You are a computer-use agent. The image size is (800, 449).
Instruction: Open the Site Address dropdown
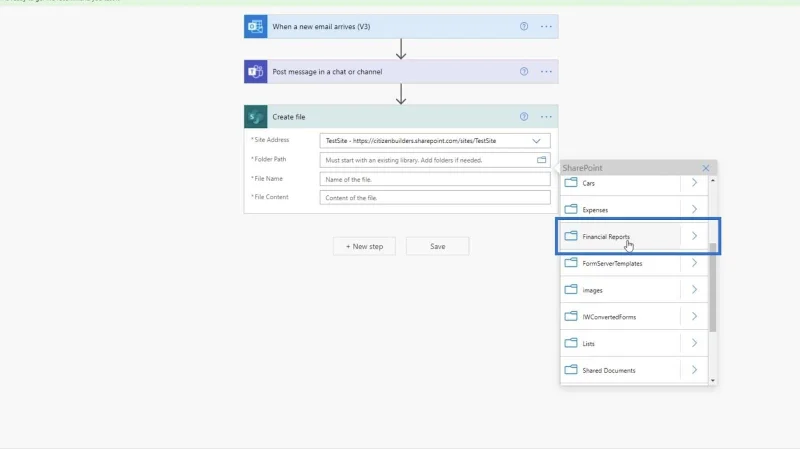click(536, 141)
